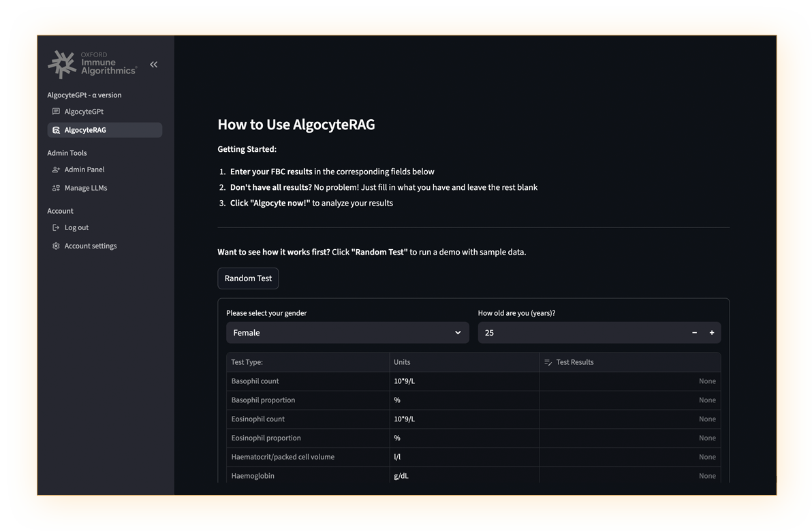Edit Eosinophil count test result cell
812x531 pixels.
[x=629, y=419]
